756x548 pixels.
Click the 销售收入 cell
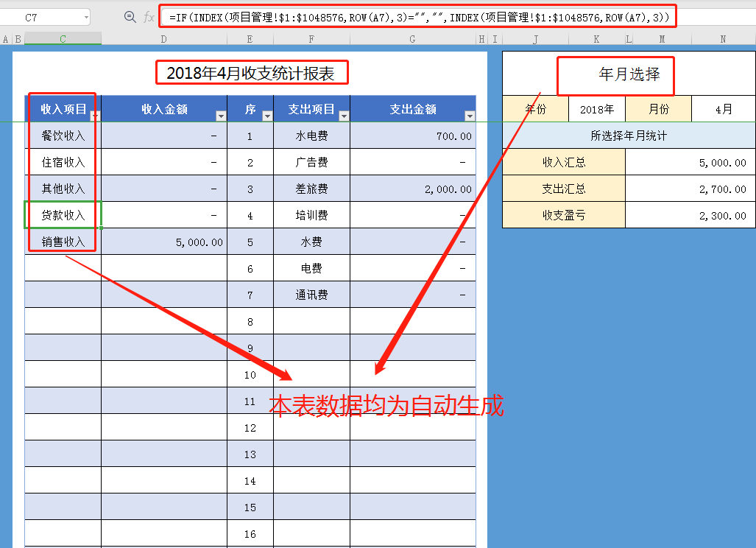[63, 242]
